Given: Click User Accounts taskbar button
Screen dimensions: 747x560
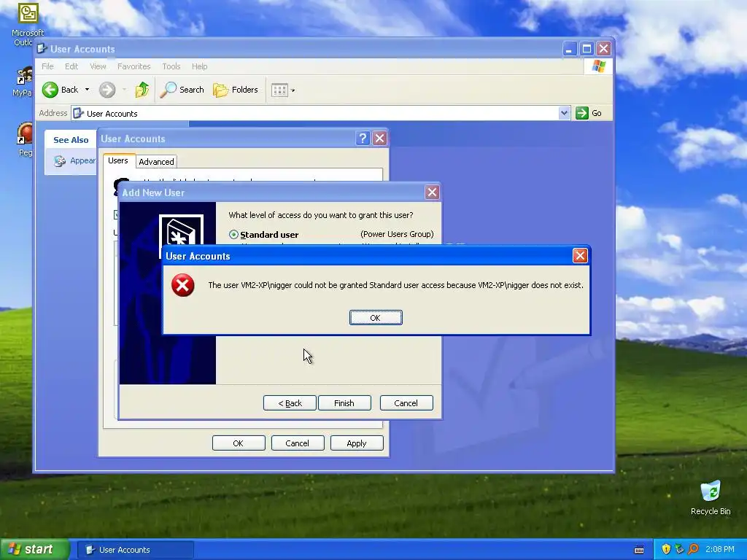Looking at the screenshot, I should coord(136,550).
